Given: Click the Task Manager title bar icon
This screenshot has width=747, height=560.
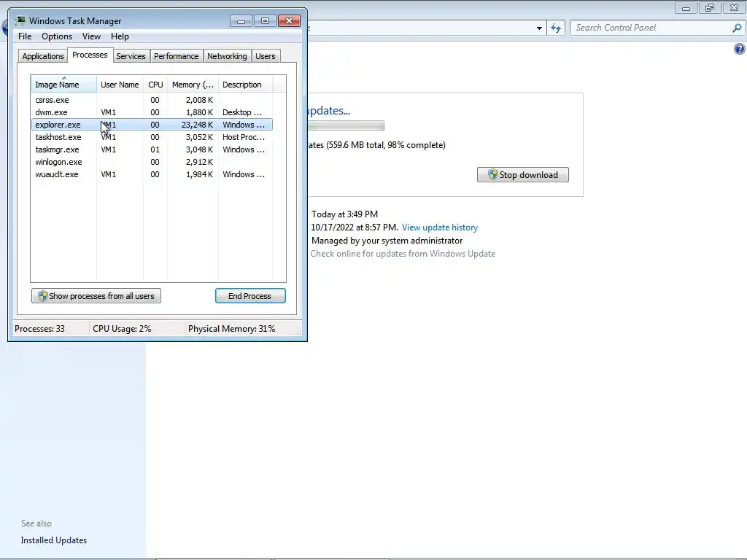Looking at the screenshot, I should (20, 20).
